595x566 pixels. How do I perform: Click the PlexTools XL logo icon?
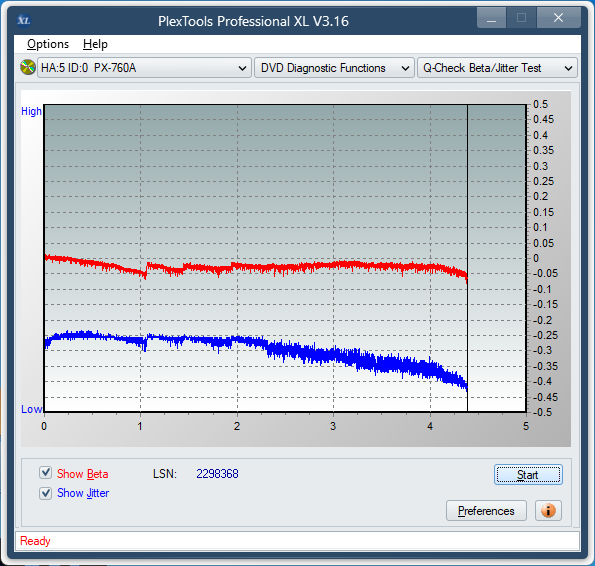[24, 20]
